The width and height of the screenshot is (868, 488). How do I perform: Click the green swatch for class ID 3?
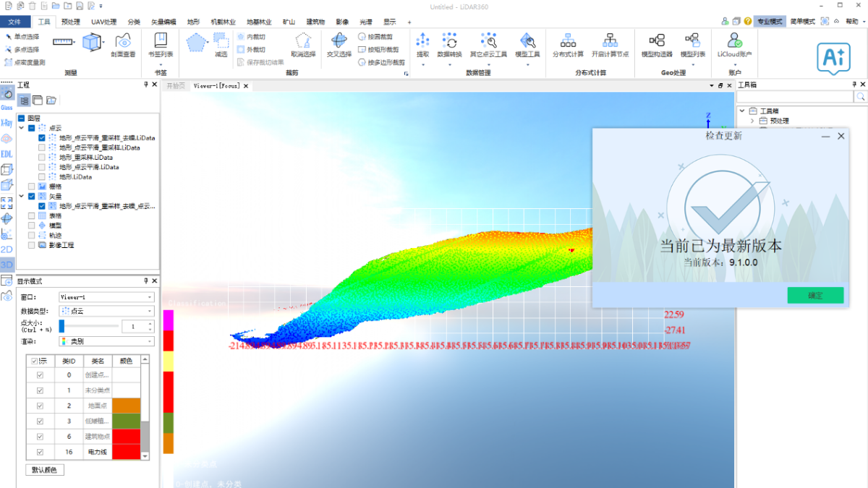126,421
